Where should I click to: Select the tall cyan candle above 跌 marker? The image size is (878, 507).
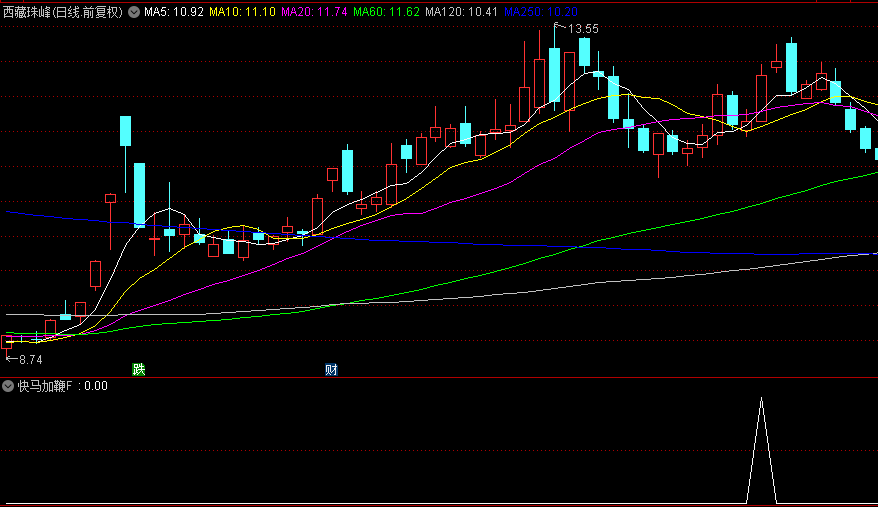[139, 196]
